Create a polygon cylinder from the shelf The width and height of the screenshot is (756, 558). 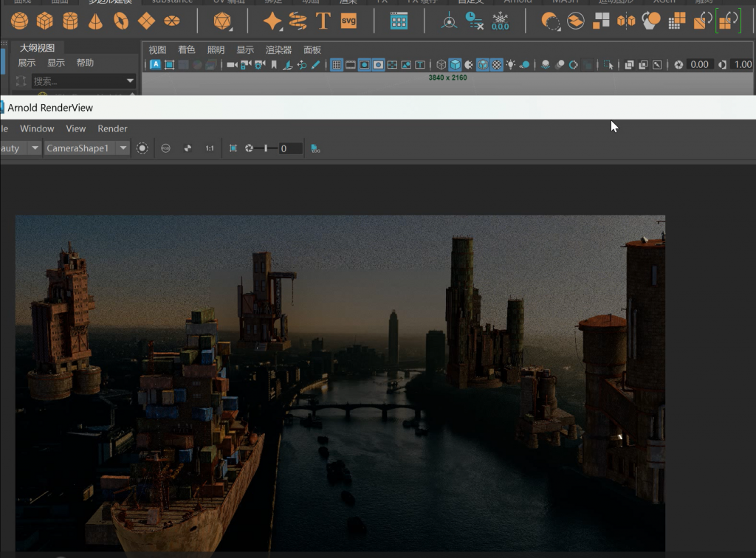[70, 21]
